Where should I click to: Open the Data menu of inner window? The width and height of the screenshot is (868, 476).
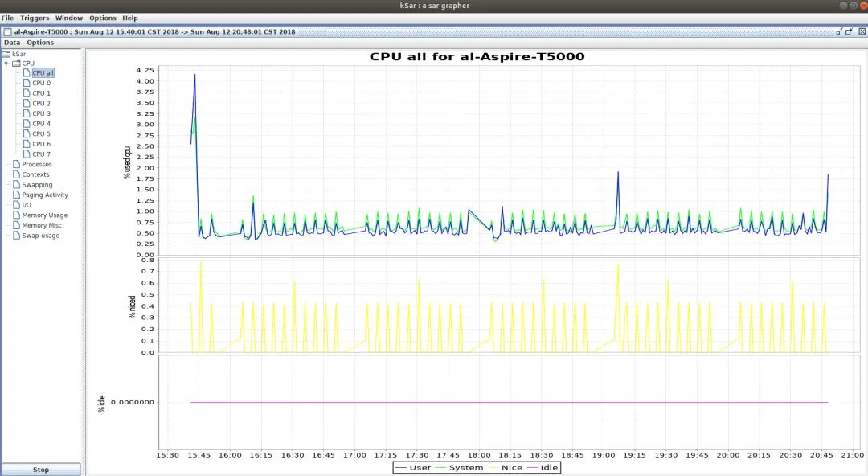[x=12, y=42]
